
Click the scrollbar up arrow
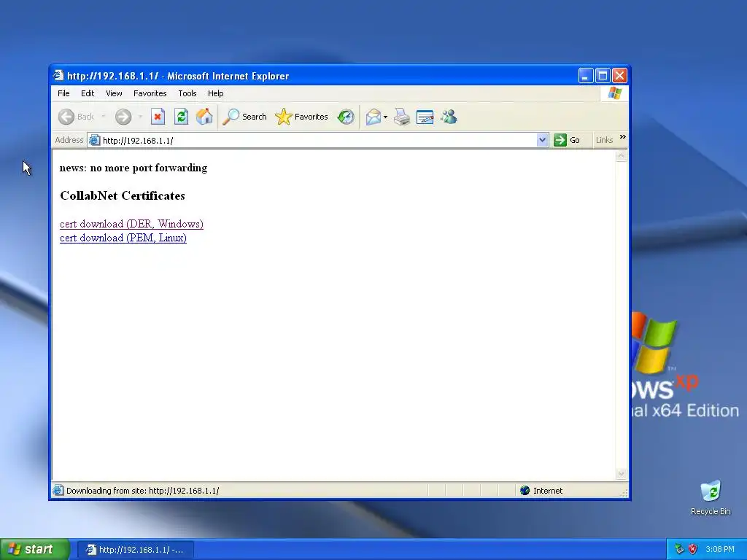tap(622, 156)
